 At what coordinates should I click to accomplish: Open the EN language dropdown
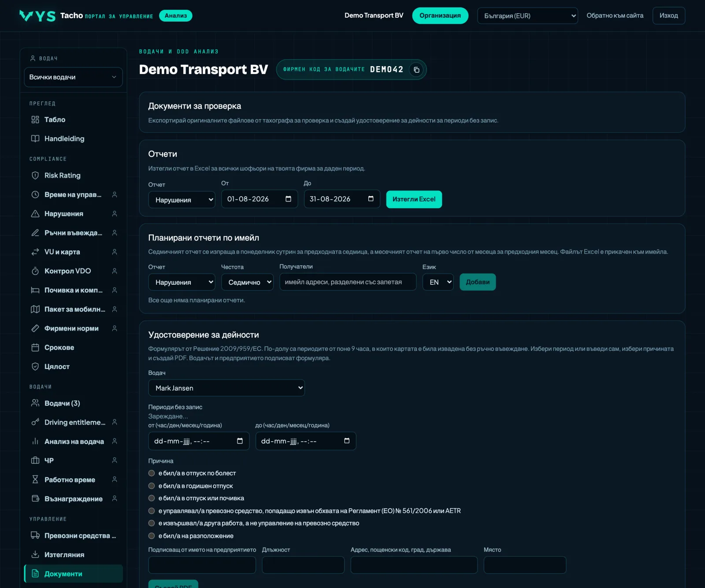click(x=438, y=282)
